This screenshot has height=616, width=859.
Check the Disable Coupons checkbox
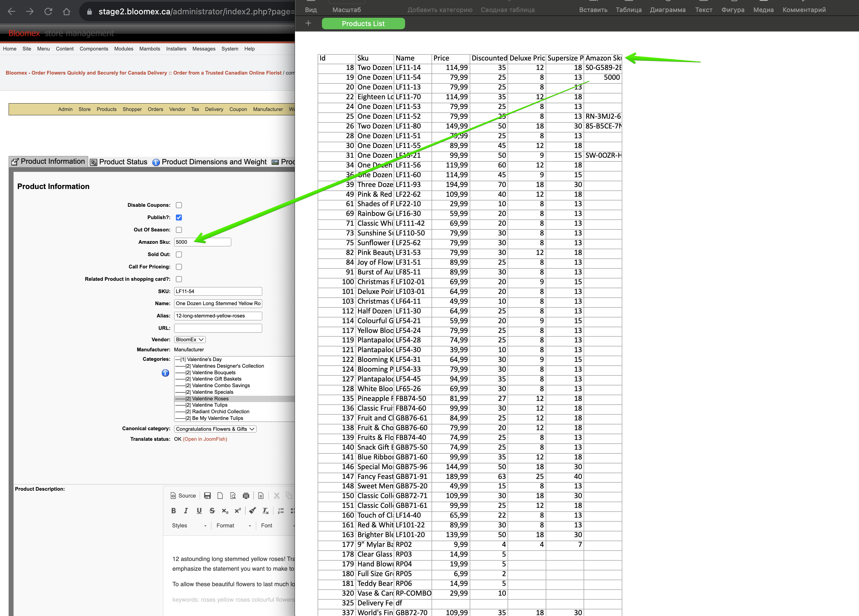point(179,205)
